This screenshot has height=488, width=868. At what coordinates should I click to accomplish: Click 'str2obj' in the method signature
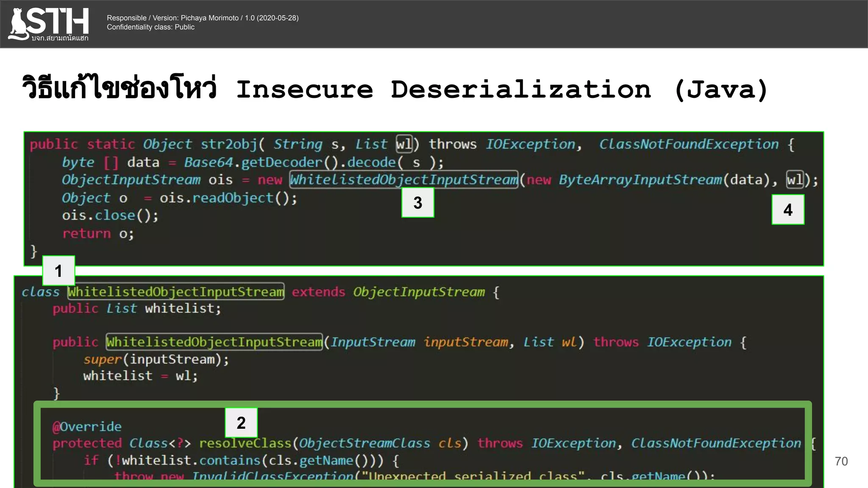pos(228,144)
